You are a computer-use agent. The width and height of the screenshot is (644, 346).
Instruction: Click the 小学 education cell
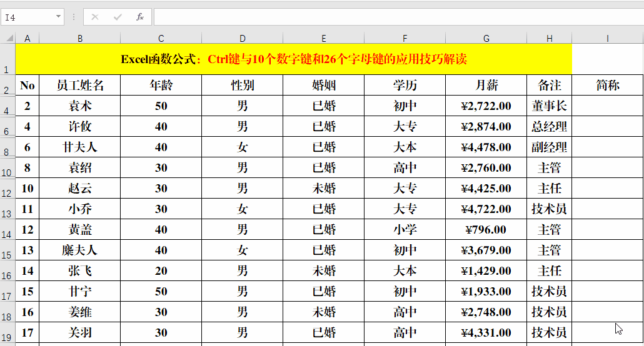[x=405, y=229]
